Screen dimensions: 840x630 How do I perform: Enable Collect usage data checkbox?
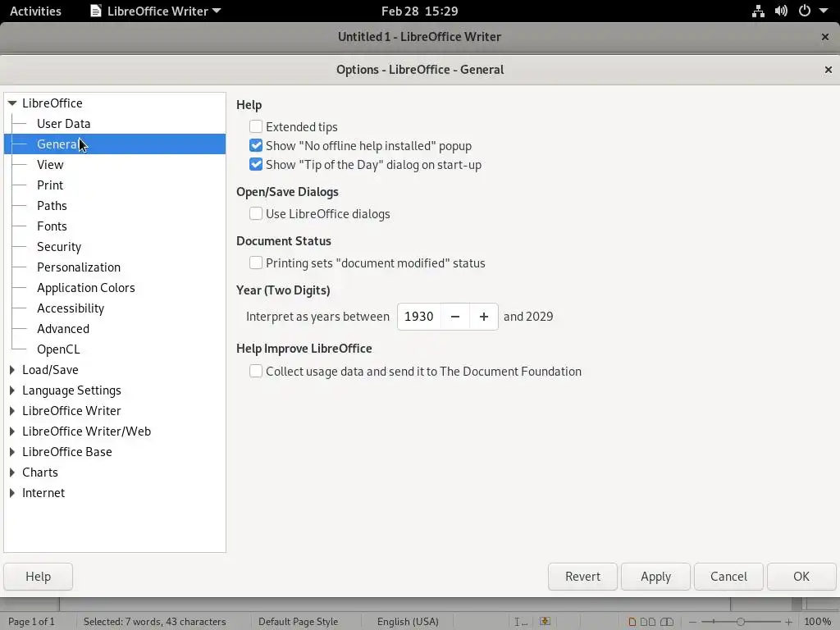coord(256,372)
